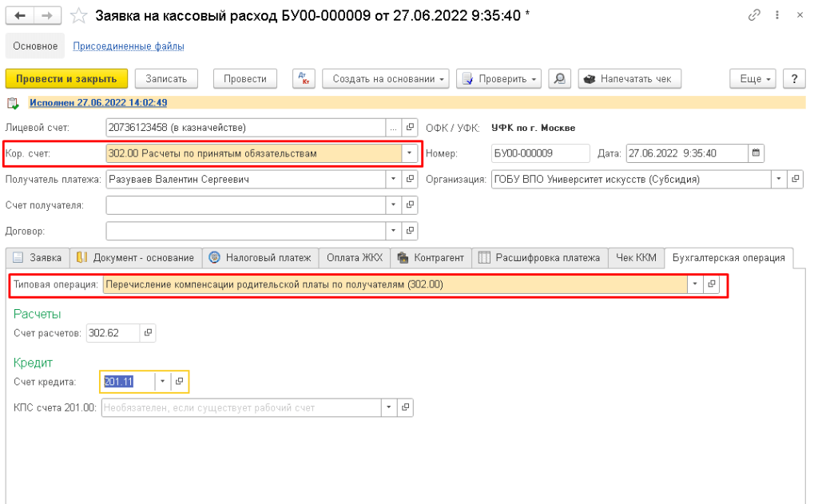Switch to the Чек ККМ tab

coord(636,258)
